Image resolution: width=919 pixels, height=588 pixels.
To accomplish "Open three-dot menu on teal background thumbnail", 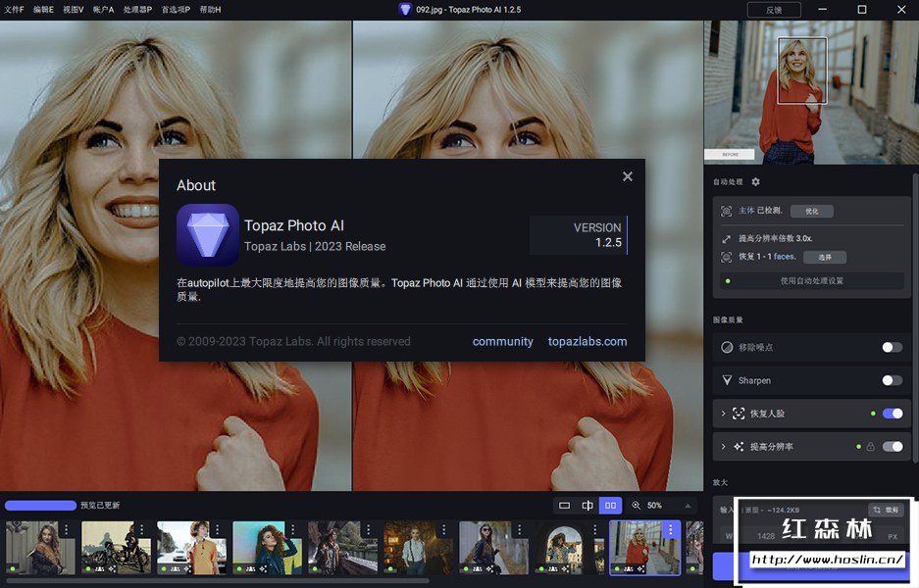I will coord(293,529).
